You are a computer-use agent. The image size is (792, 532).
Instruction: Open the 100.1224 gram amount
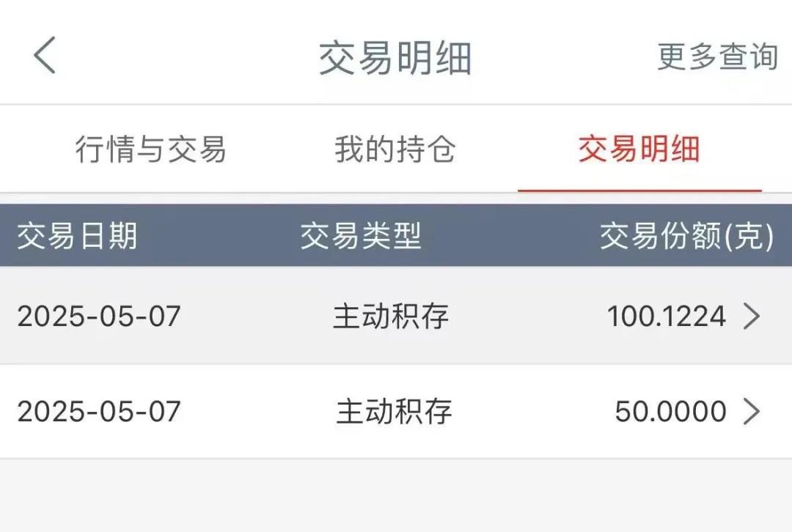coord(666,317)
